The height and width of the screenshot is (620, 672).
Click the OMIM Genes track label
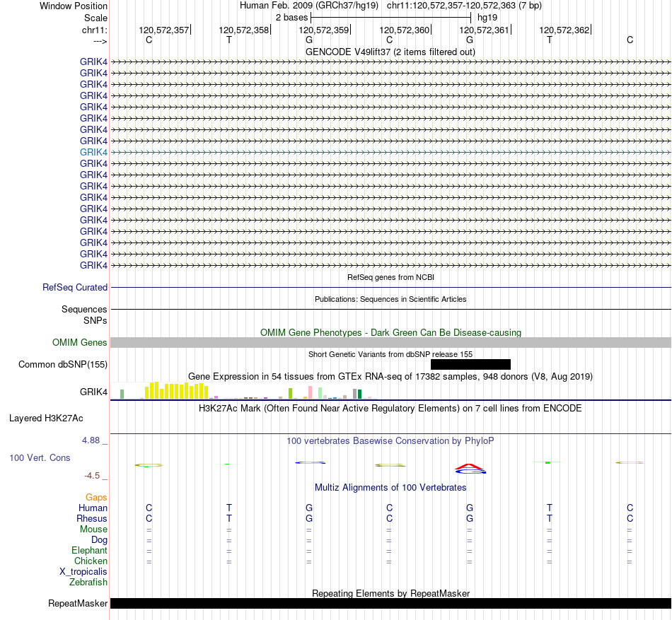click(79, 343)
